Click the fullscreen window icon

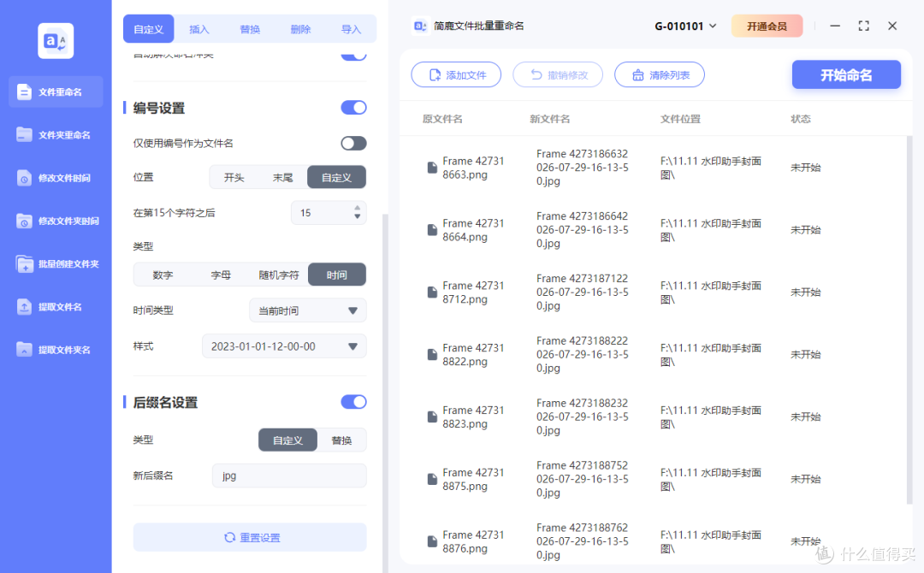(x=863, y=26)
